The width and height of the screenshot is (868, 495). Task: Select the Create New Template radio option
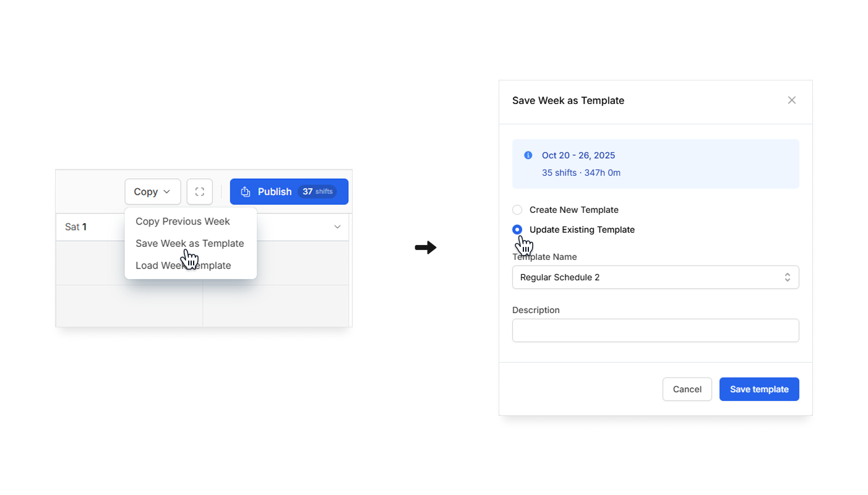517,210
